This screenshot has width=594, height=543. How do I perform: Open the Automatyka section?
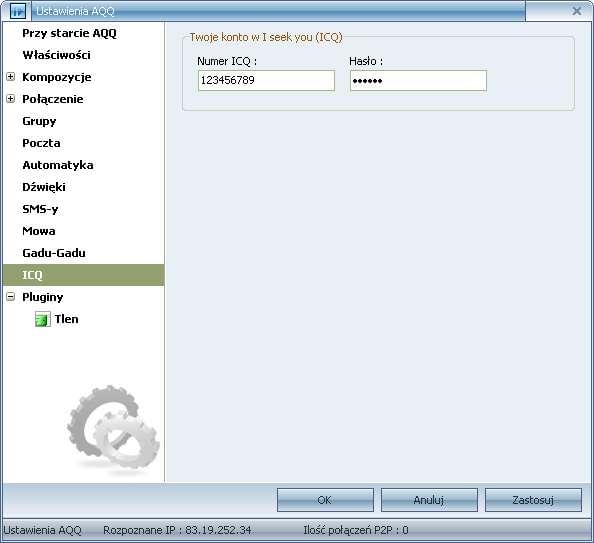coord(58,165)
